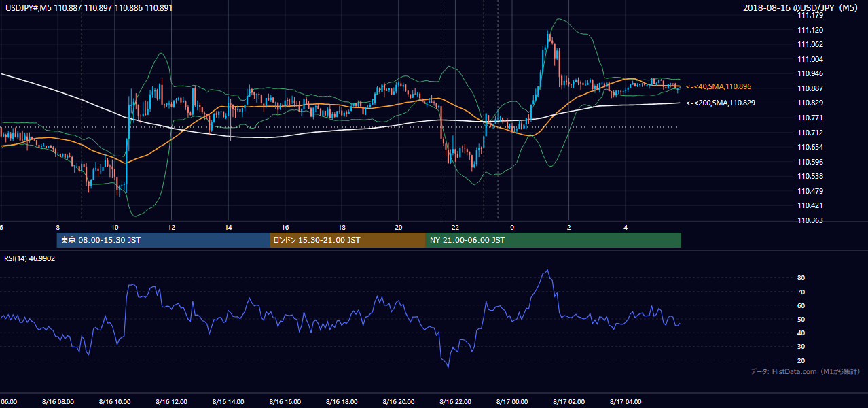Click the 111.179 price axis label
868x408 pixels.
pos(810,15)
